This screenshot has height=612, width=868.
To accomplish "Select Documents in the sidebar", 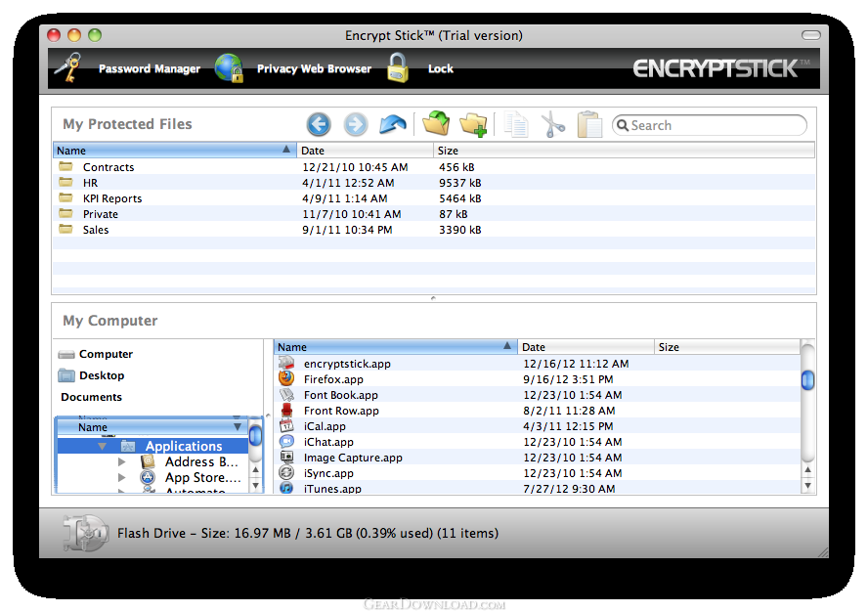I will 91,397.
